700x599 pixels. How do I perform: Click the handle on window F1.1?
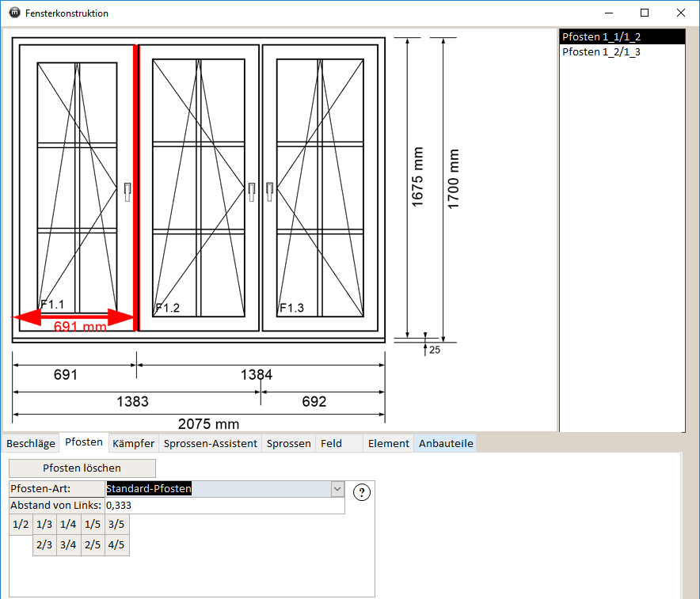(x=127, y=191)
